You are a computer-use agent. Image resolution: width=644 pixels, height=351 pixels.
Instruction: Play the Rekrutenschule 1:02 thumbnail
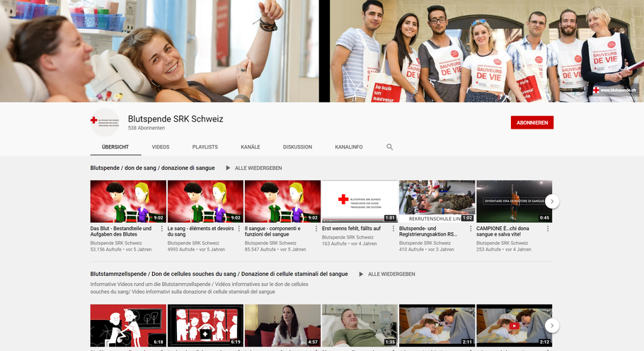coord(437,201)
